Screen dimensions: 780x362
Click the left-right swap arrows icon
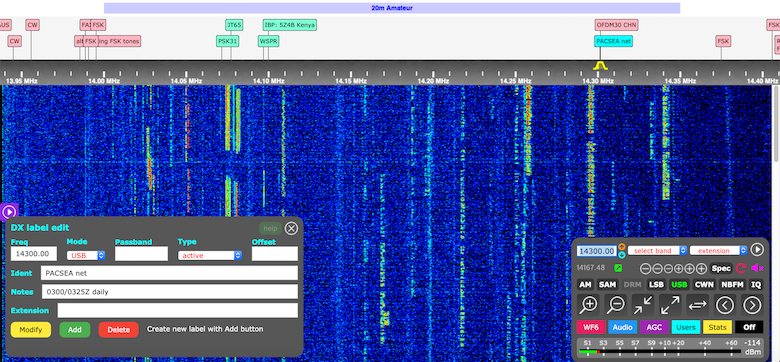[x=697, y=304]
